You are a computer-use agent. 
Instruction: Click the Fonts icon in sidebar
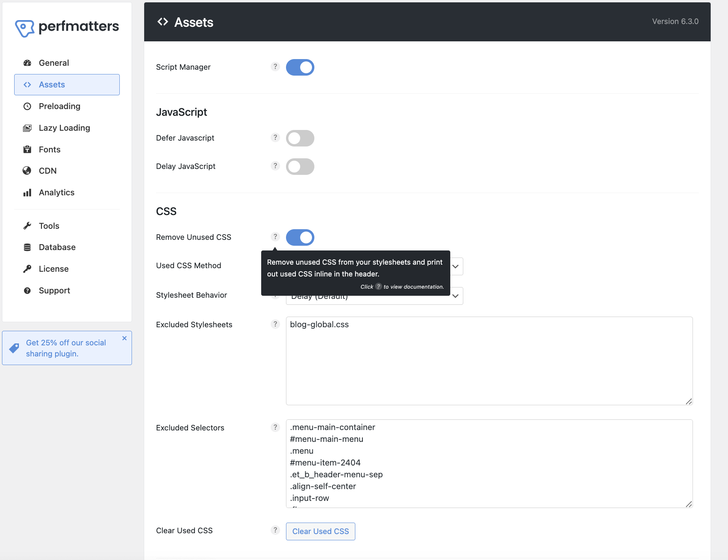pyautogui.click(x=27, y=149)
